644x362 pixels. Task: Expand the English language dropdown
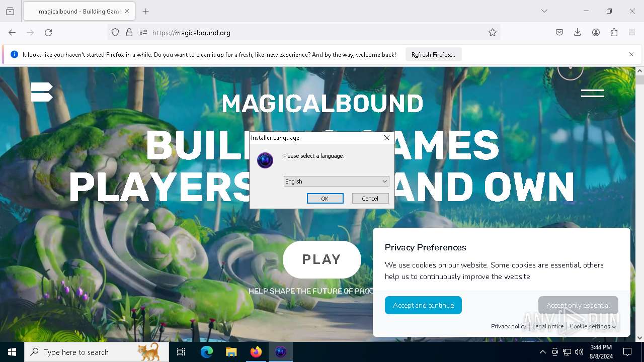pyautogui.click(x=337, y=182)
